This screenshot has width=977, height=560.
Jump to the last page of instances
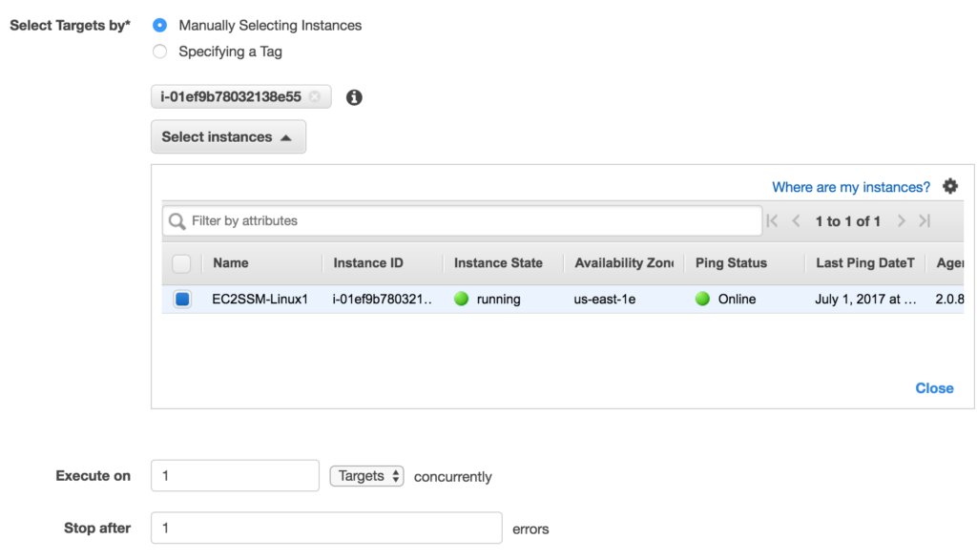[x=924, y=221]
